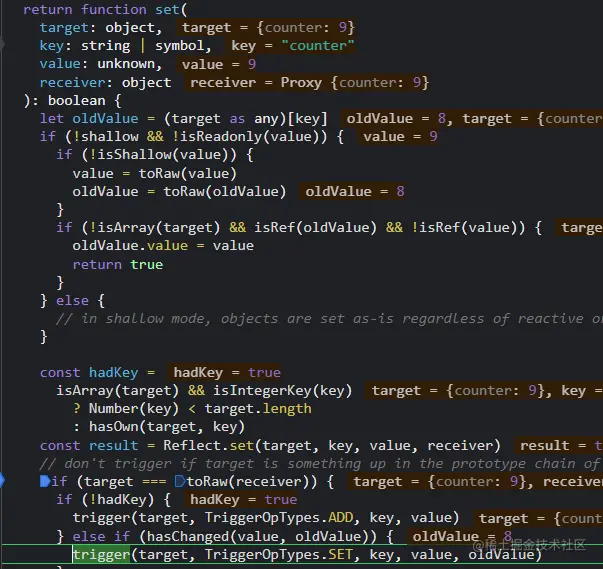Viewport: 603px width, 569px height.
Task: Click the "// in shallow mode" comment
Action: 329,318
